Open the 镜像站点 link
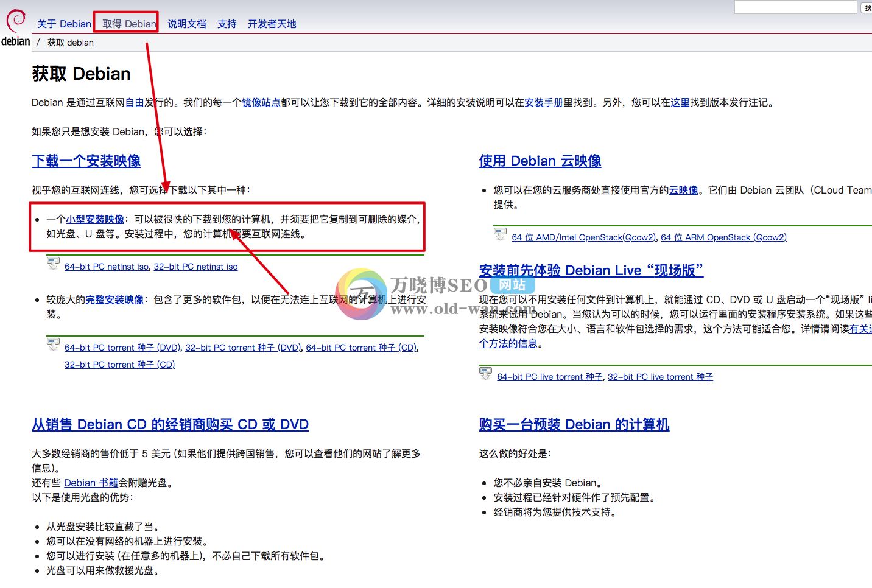The image size is (872, 588). (261, 102)
